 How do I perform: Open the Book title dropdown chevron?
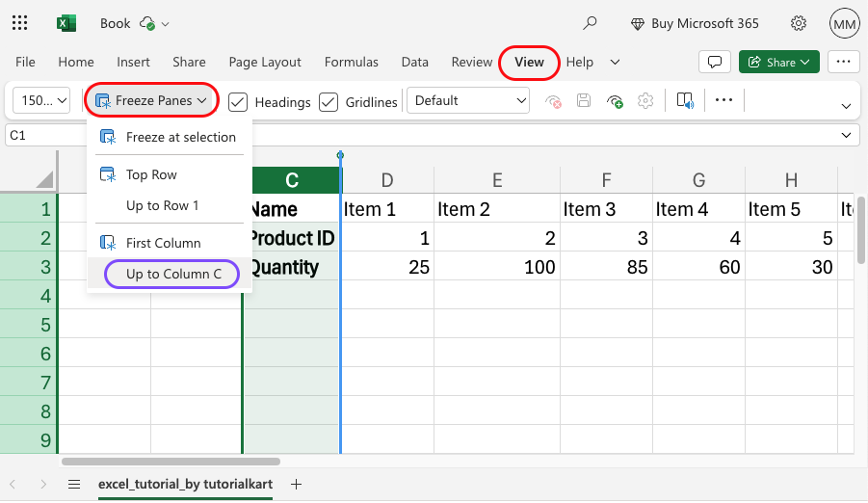[x=165, y=24]
